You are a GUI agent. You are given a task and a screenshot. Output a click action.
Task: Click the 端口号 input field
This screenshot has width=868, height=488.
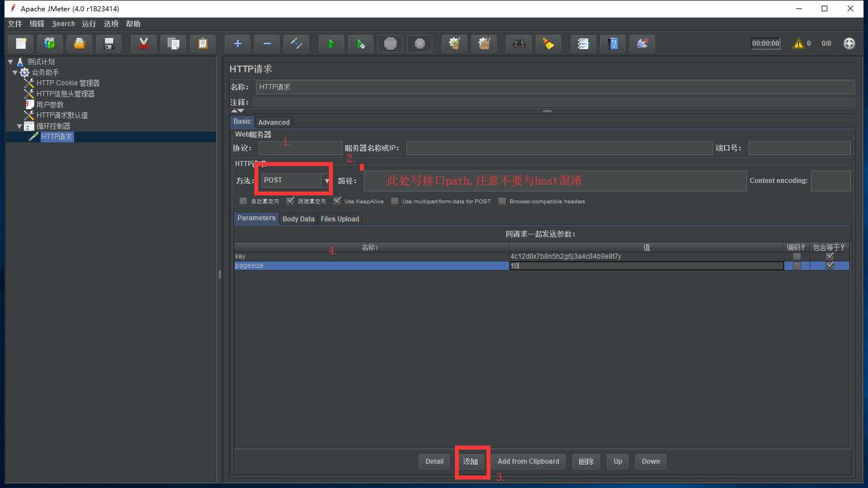pyautogui.click(x=800, y=149)
